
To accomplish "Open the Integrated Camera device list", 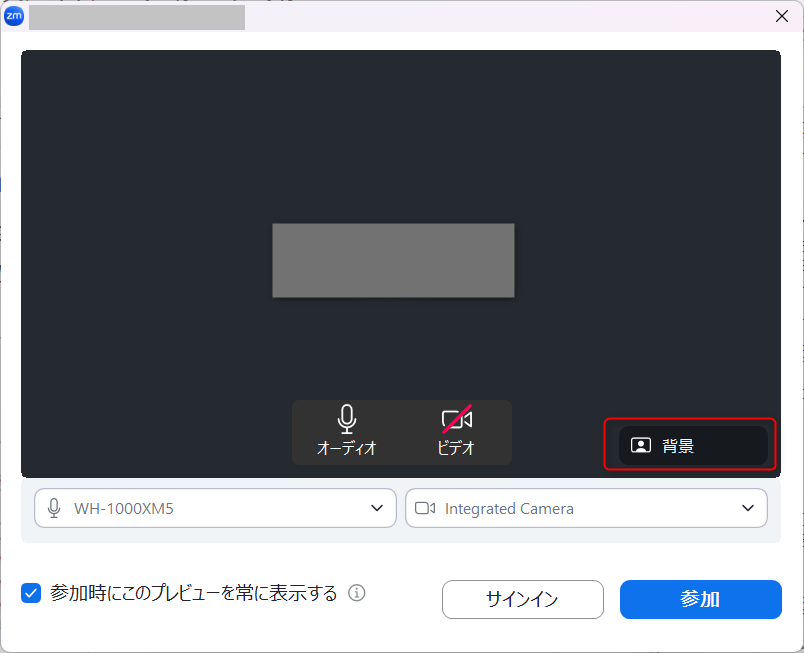I will click(x=585, y=508).
